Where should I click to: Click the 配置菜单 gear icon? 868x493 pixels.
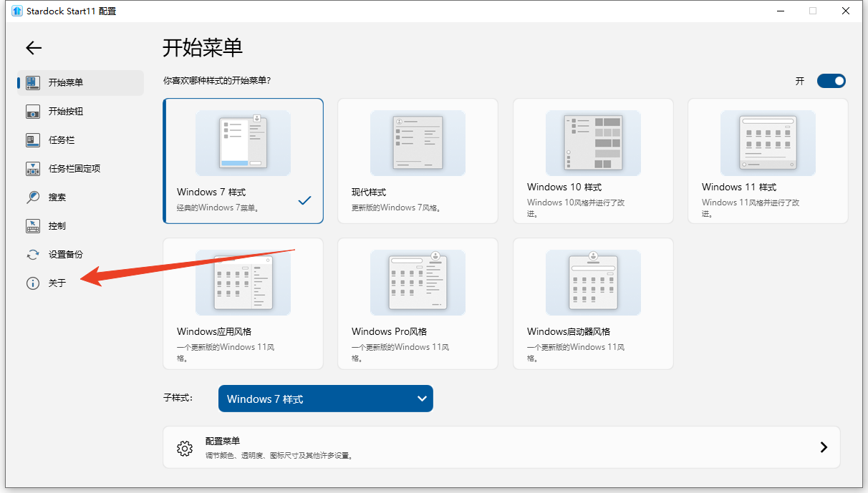point(184,447)
